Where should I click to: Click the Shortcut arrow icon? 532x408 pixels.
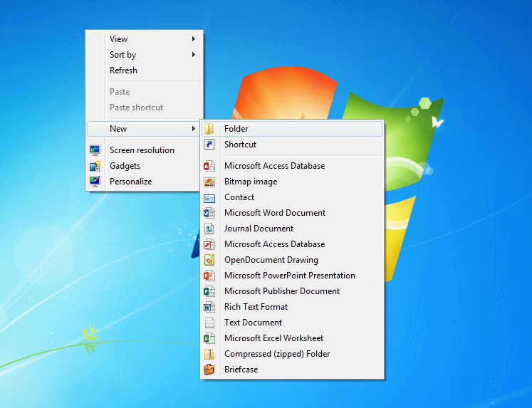(209, 145)
